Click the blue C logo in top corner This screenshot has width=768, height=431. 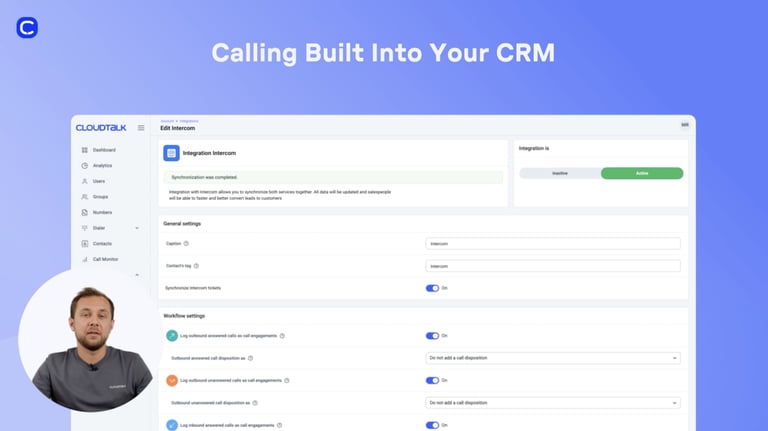coord(27,27)
